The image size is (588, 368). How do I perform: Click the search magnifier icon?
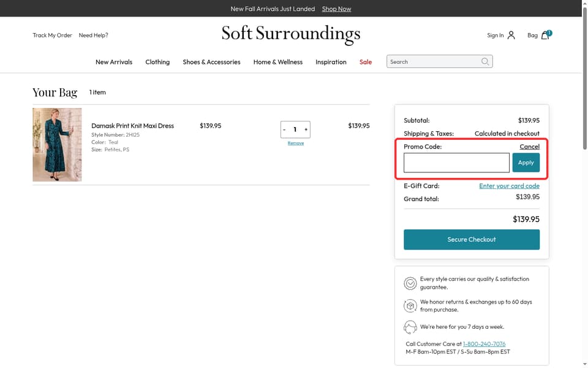coord(485,61)
